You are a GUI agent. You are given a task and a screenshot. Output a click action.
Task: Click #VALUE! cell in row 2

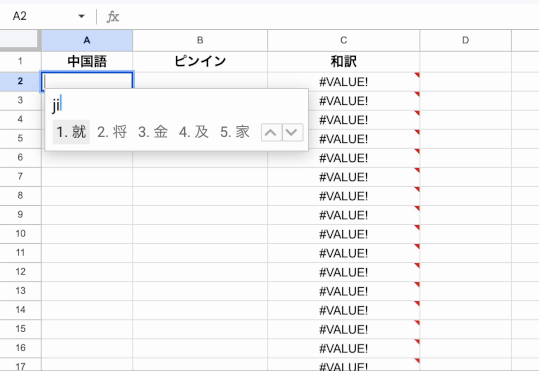[343, 82]
